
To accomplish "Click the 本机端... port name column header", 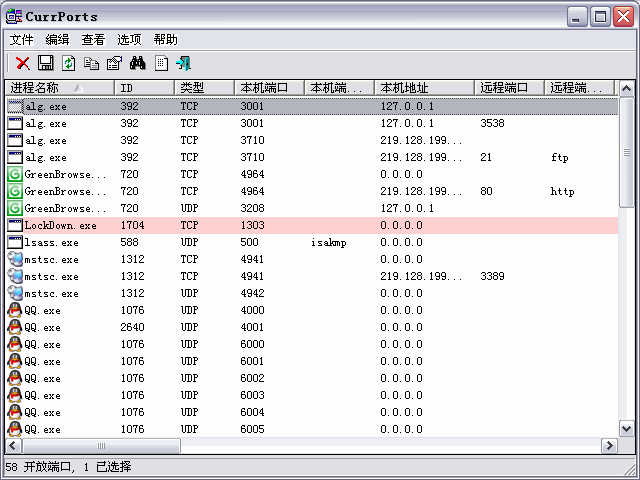I will point(340,88).
